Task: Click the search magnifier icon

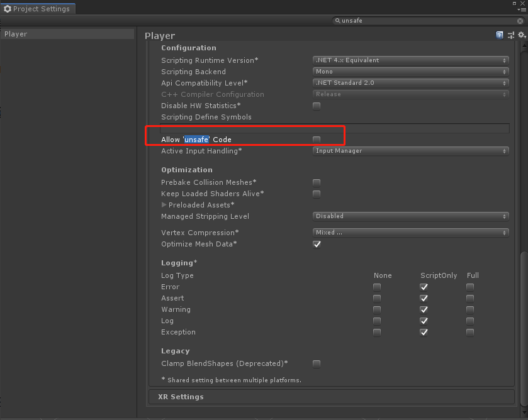Action: [337, 21]
